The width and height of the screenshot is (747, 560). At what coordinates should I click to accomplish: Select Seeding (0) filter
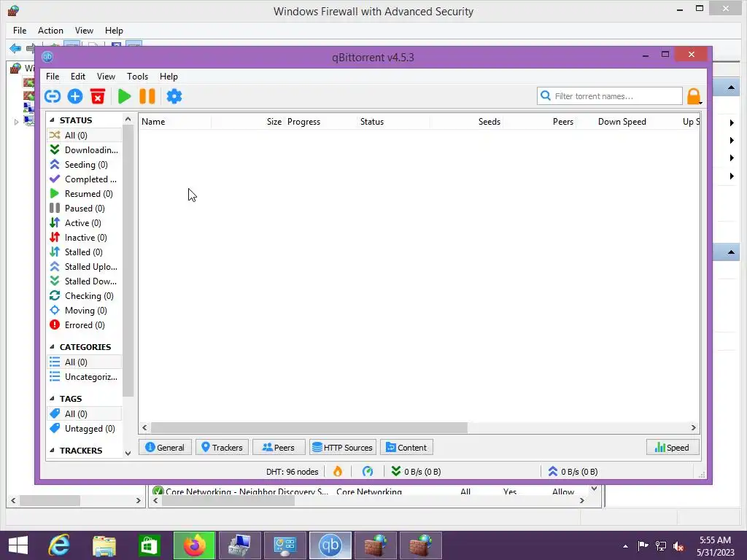tap(85, 165)
